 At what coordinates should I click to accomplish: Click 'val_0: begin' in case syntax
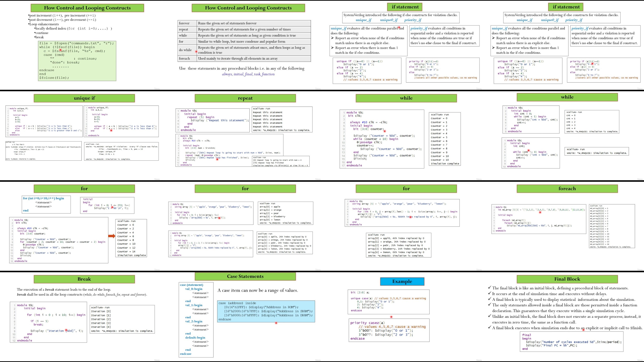pyautogui.click(x=193, y=289)
